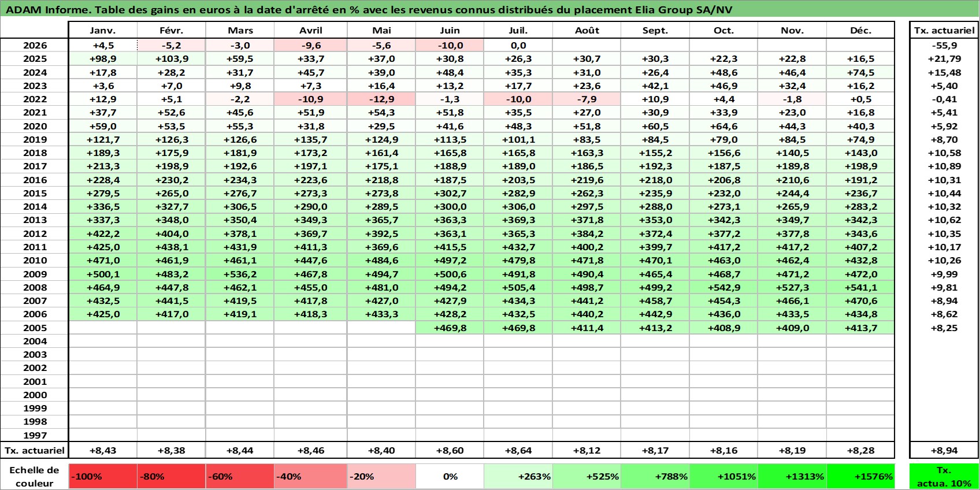Click the August 2022 value -7,9
The width and height of the screenshot is (980, 490).
click(586, 99)
